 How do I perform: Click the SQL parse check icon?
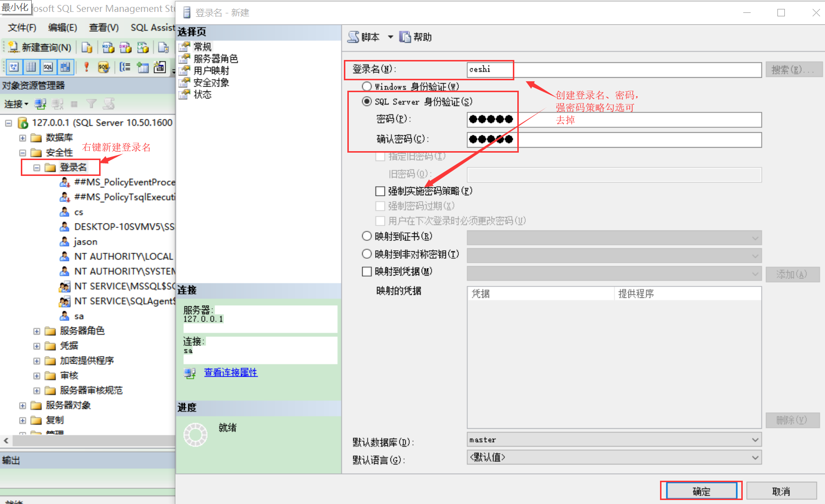(104, 66)
